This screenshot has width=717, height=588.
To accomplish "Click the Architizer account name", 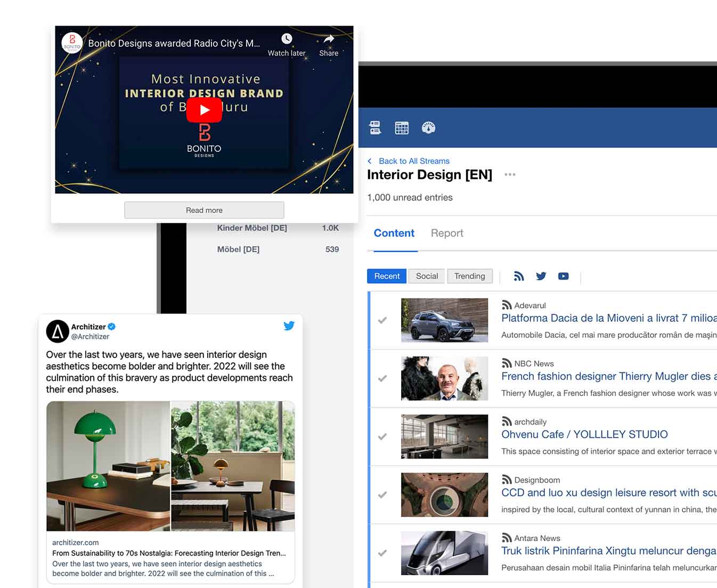I will click(x=88, y=326).
